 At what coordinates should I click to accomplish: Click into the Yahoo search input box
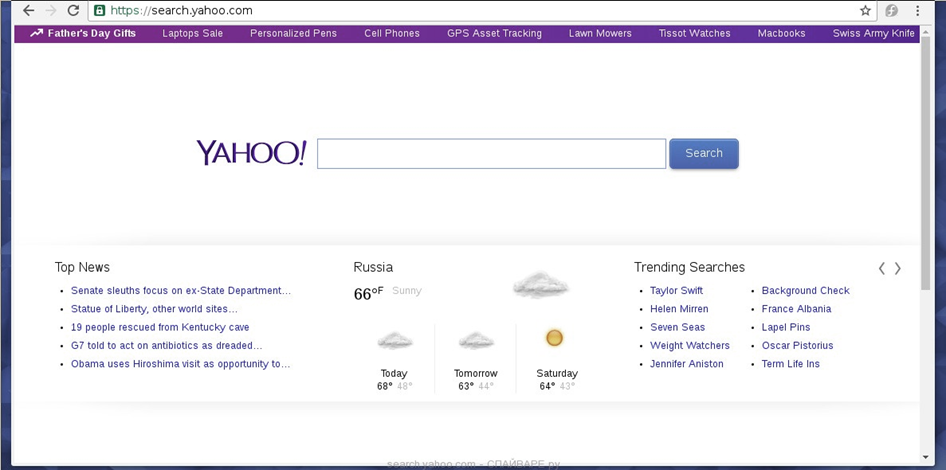tap(491, 154)
